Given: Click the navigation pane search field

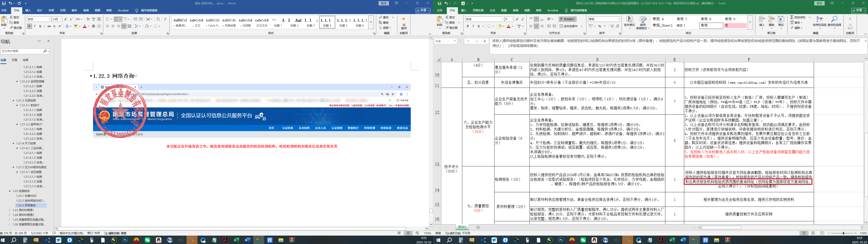Looking at the screenshot, I should tap(22, 51).
